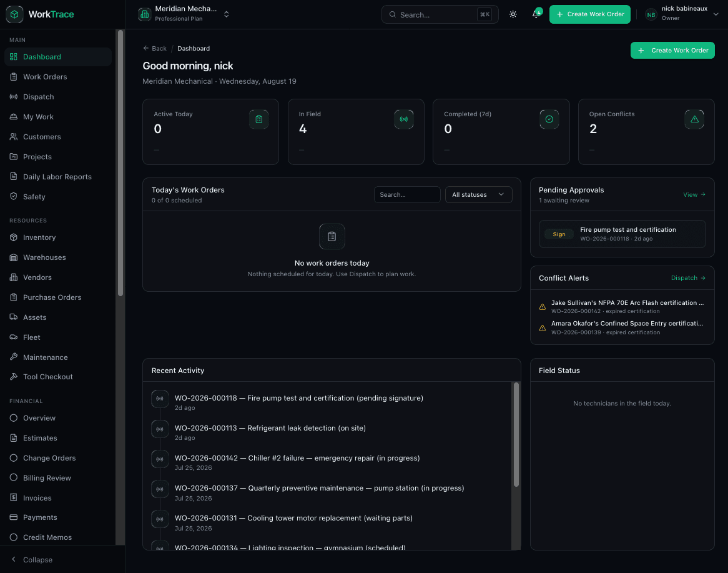
Task: Click Create Work Order in the top bar
Action: click(589, 14)
